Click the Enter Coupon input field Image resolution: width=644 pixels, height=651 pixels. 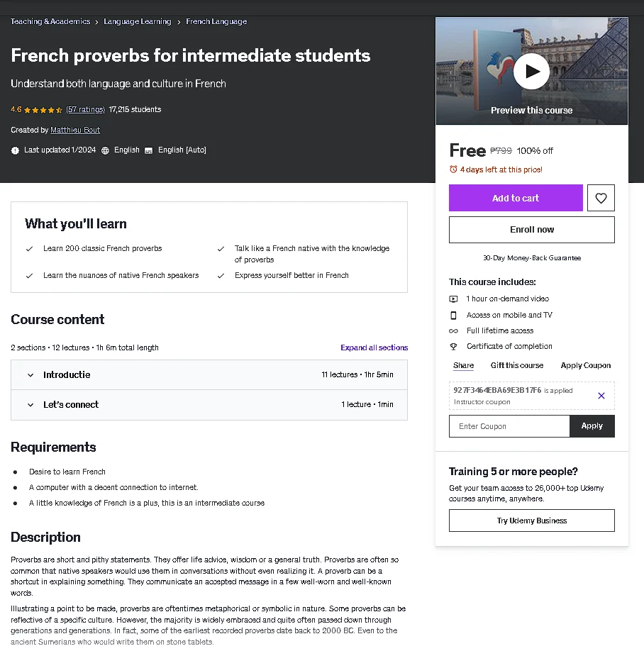point(509,426)
